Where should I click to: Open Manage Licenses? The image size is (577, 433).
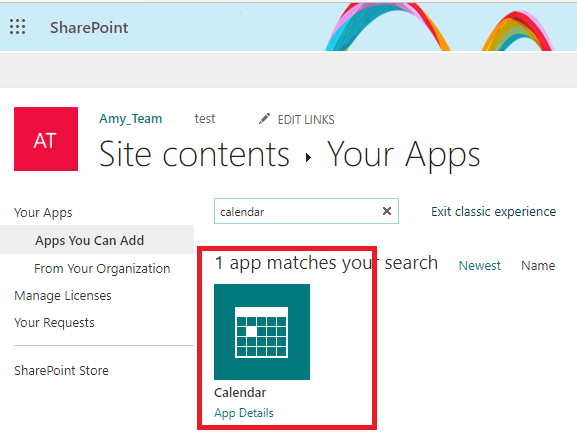(63, 296)
